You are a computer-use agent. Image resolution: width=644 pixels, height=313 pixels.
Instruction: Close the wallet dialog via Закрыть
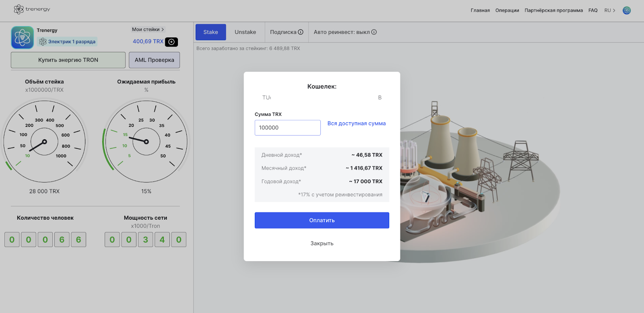(x=322, y=243)
